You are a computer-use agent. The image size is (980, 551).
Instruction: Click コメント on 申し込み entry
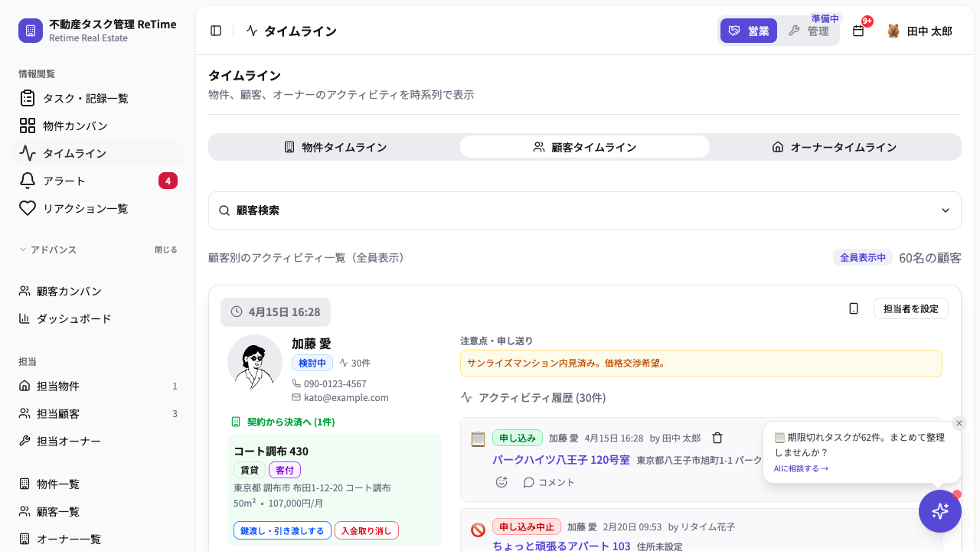[x=549, y=482]
